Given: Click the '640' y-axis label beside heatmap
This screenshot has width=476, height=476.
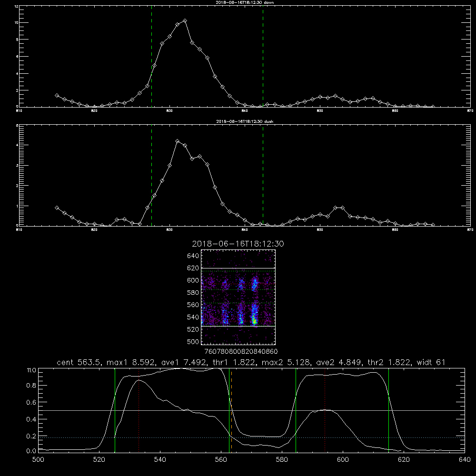Looking at the screenshot, I should pos(193,256).
